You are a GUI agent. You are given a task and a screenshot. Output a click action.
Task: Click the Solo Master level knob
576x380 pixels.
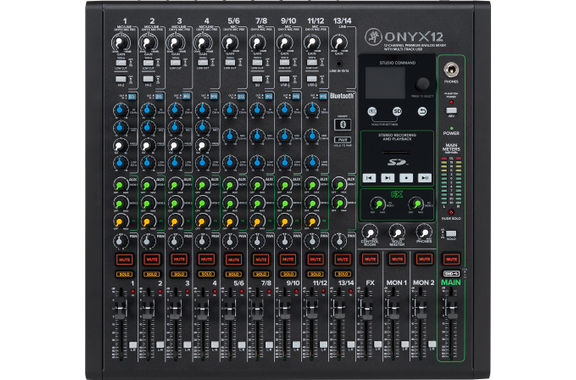(397, 233)
